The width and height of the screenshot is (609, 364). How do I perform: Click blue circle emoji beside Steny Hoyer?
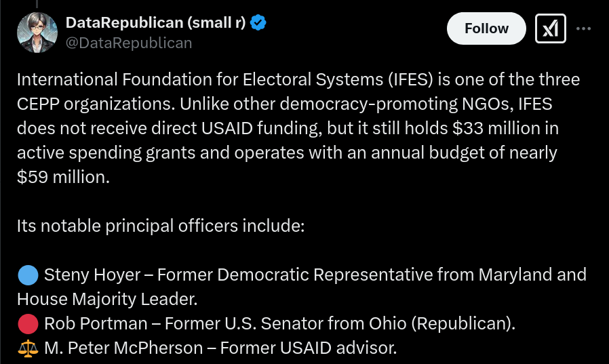coord(28,275)
